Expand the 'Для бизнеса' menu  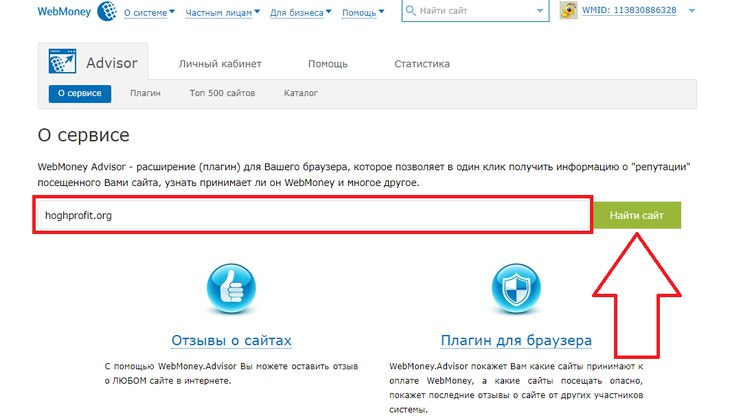[300, 13]
